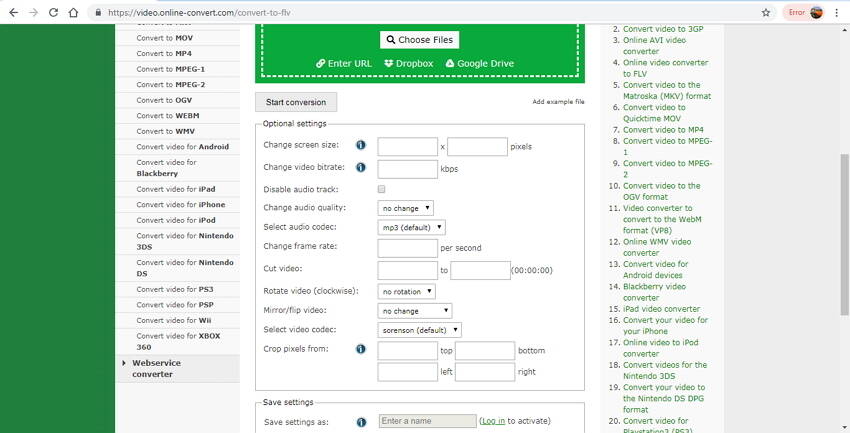Image resolution: width=850 pixels, height=433 pixels.
Task: Open the profile avatar with Error badge
Action: pyautogui.click(x=806, y=12)
